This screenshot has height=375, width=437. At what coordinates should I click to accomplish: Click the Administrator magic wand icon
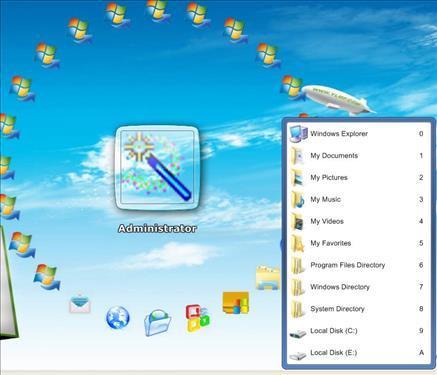tap(157, 168)
